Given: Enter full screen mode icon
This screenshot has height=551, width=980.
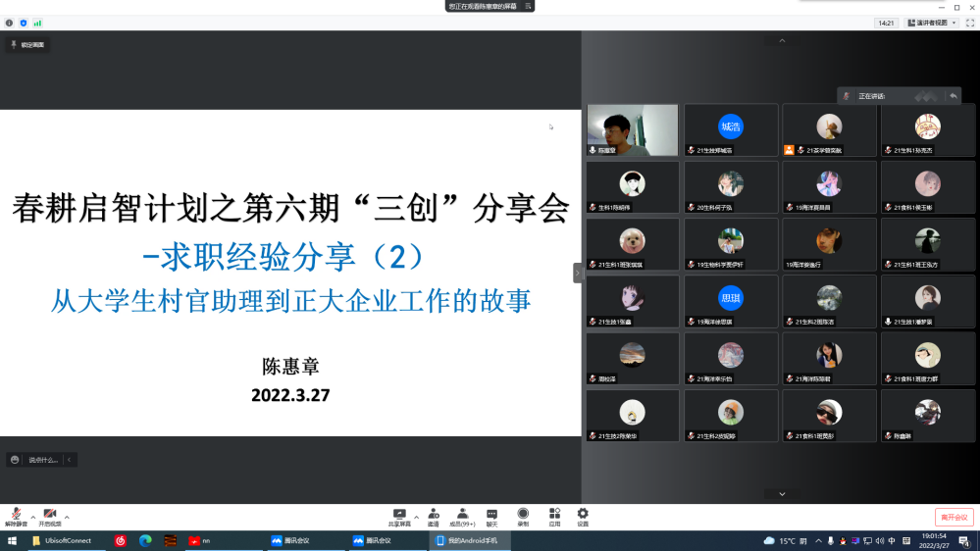Looking at the screenshot, I should 969,23.
